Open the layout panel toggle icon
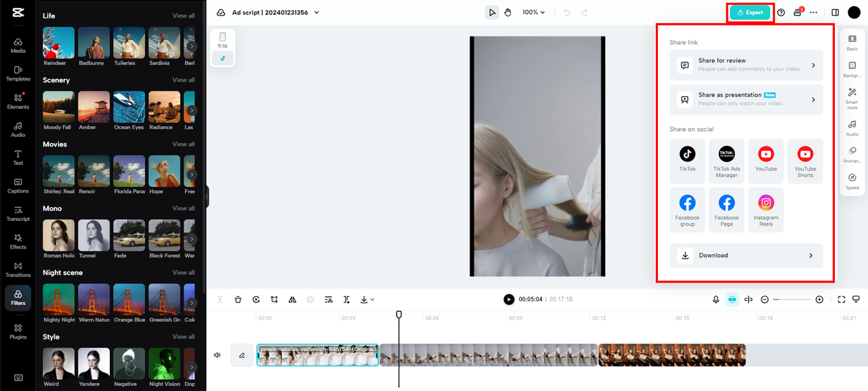This screenshot has height=391, width=868. point(835,12)
